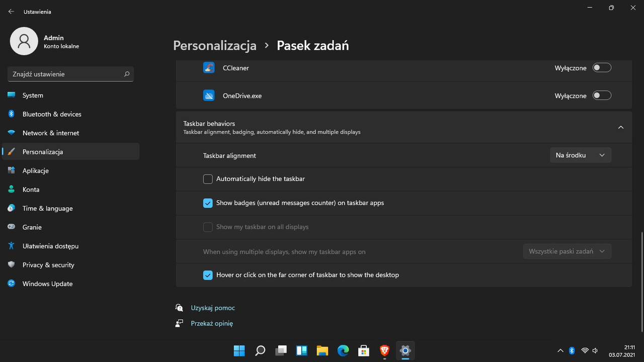Click Show my taskbar on all displays checkbox
Viewport: 644px width, 362px height.
point(208,227)
